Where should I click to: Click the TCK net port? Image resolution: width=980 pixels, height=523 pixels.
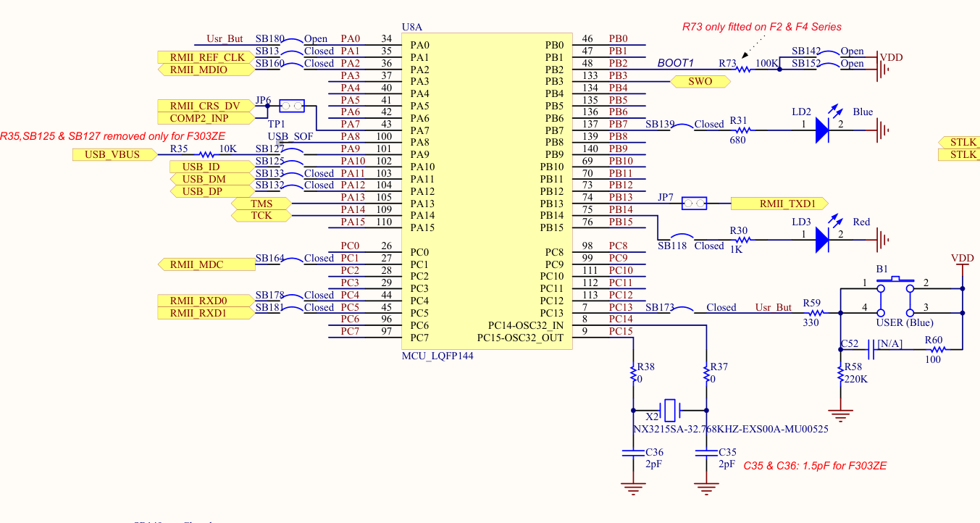point(261,216)
